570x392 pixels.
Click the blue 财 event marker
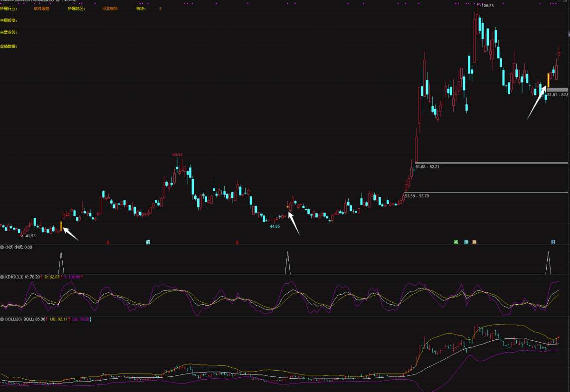coord(553,242)
